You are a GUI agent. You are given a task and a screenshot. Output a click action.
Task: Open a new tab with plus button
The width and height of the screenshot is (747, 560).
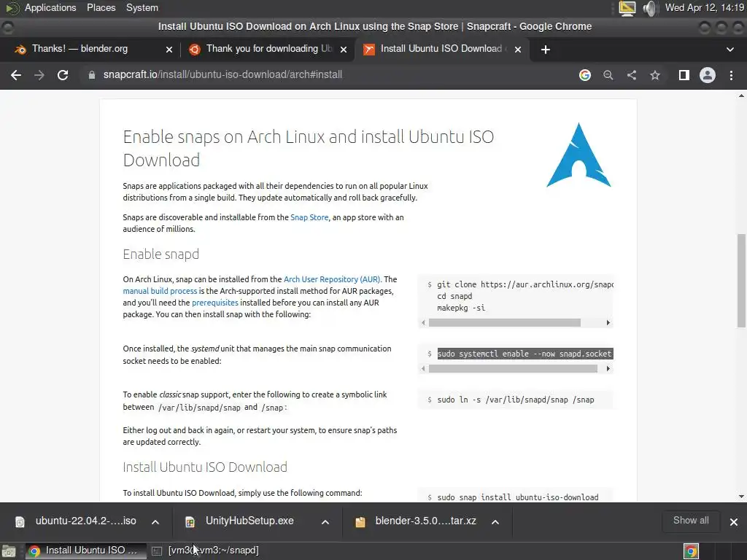pos(546,50)
